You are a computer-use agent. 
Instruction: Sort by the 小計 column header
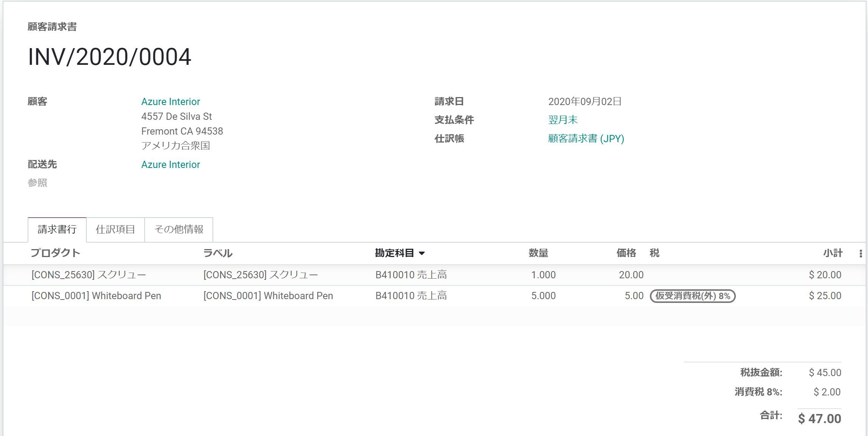(x=832, y=253)
